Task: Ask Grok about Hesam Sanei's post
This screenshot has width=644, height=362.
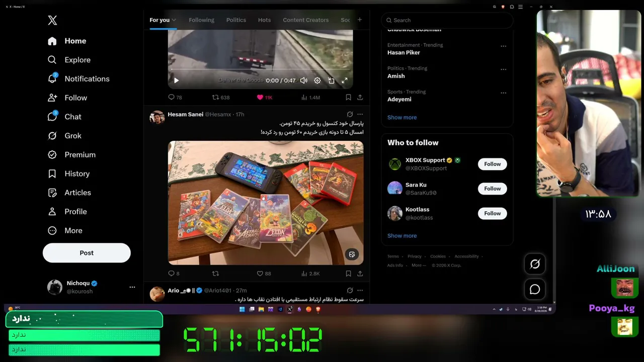Action: (x=350, y=114)
